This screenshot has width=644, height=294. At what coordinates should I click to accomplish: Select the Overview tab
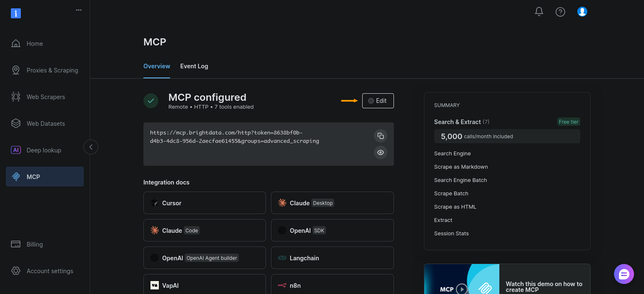[x=156, y=66]
